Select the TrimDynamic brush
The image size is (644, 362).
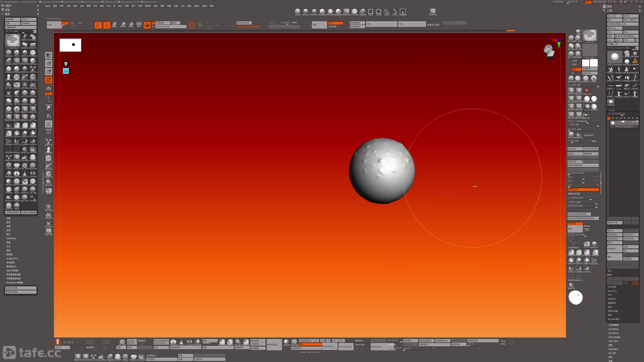[x=9, y=190]
